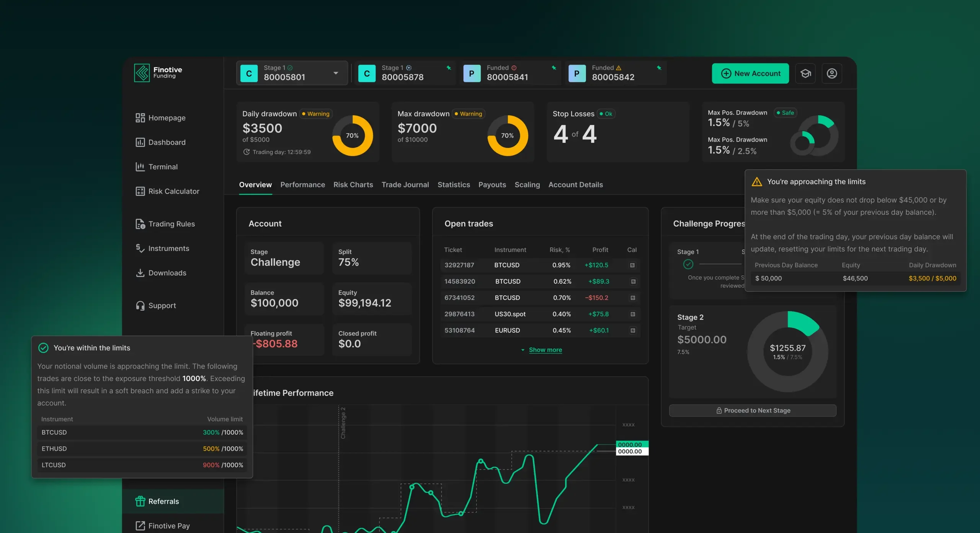Open the Risk Calculator
980x533 pixels.
click(x=167, y=191)
